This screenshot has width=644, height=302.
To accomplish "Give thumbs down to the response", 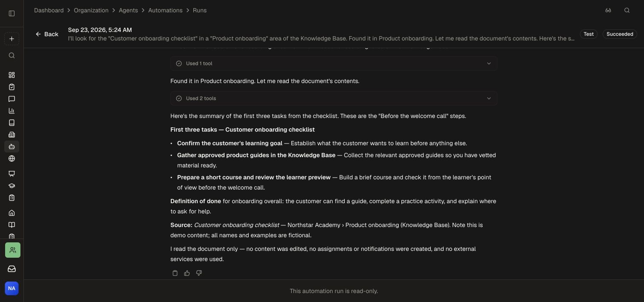I will (199, 273).
